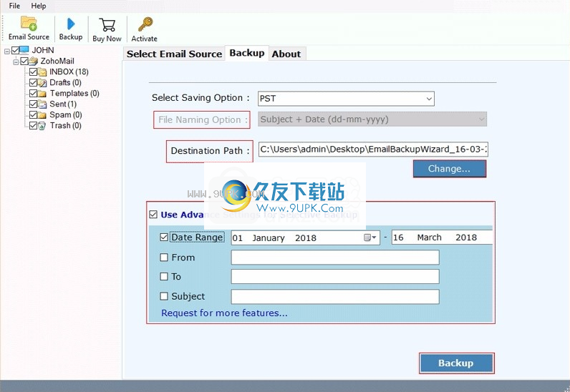The image size is (570, 392).
Task: Click the start date January 2018 field
Action: coord(305,237)
